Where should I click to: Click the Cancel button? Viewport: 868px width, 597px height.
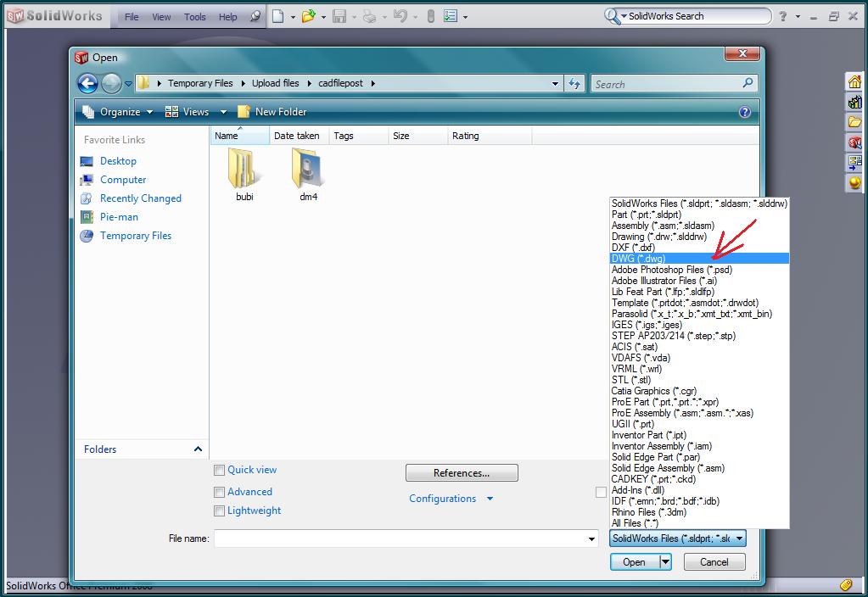point(714,562)
